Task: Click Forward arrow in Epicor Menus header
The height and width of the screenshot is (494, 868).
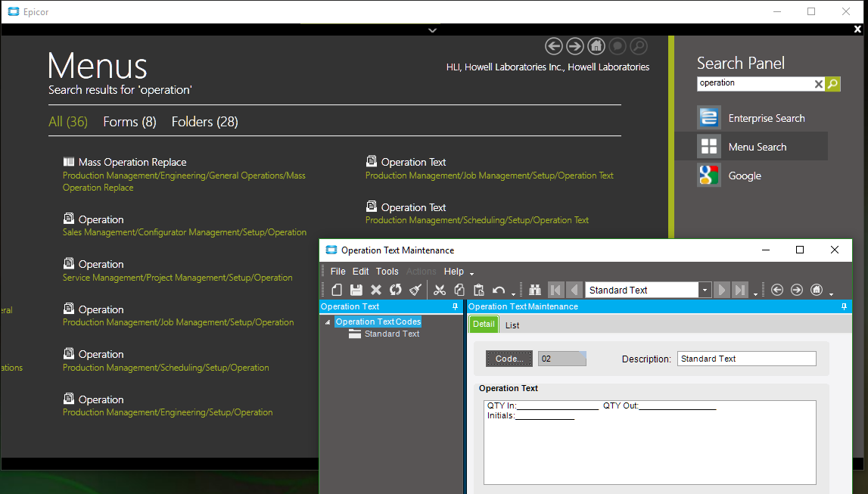Action: pyautogui.click(x=575, y=46)
